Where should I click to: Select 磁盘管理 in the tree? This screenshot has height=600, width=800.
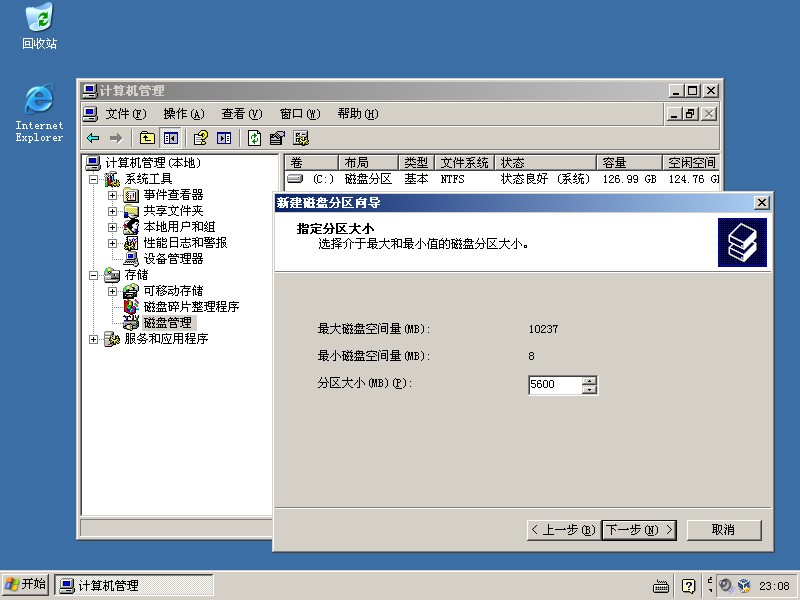tap(168, 323)
